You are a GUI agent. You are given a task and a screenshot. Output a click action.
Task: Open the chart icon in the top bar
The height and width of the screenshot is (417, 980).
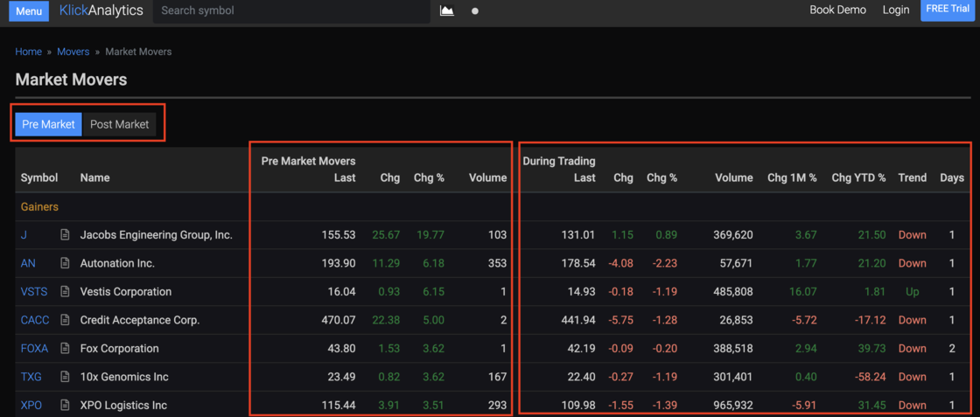[x=447, y=10]
